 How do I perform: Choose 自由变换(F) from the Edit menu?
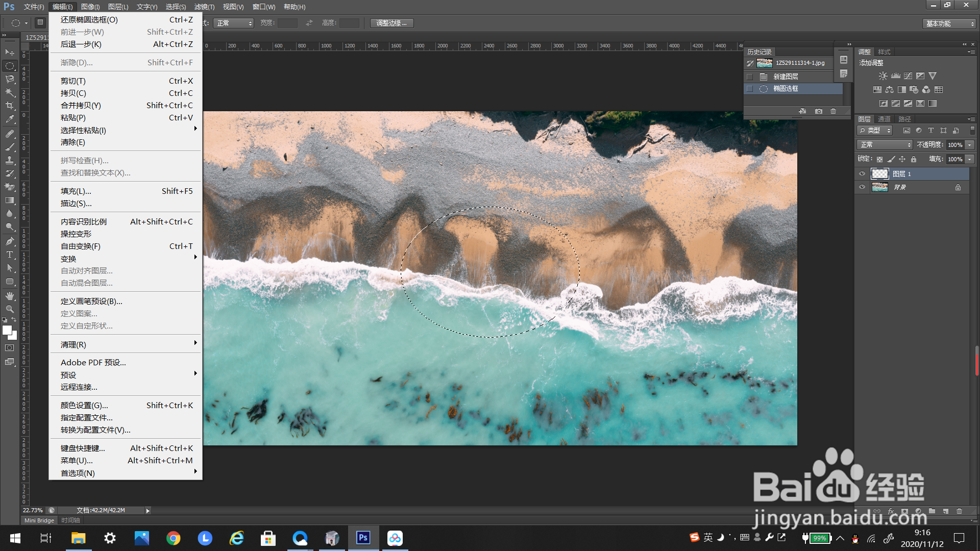click(x=81, y=246)
